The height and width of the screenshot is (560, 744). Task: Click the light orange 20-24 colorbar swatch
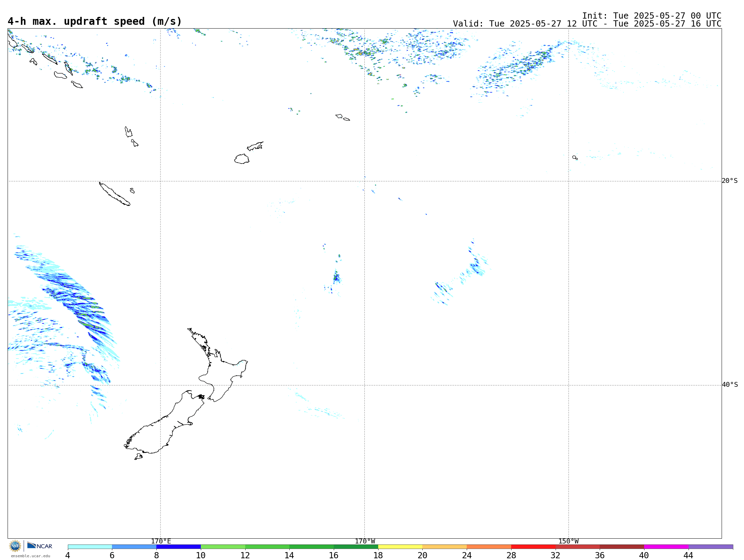[x=445, y=547]
